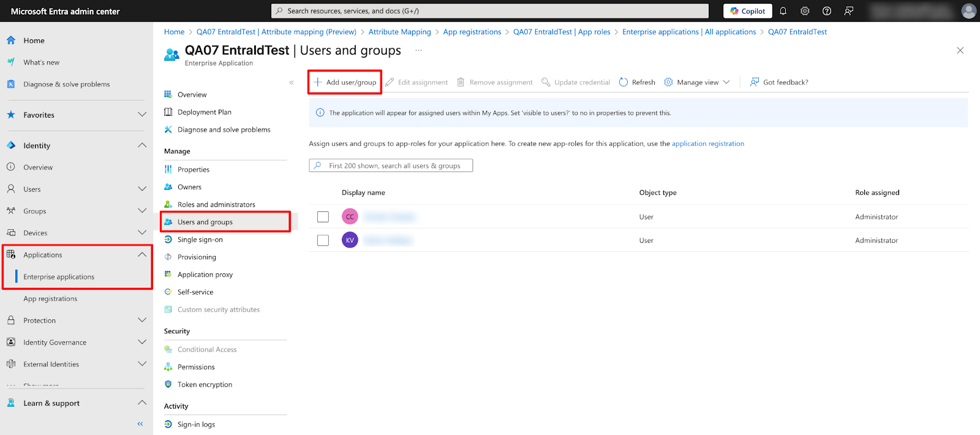Open the account avatar menu

[x=968, y=11]
